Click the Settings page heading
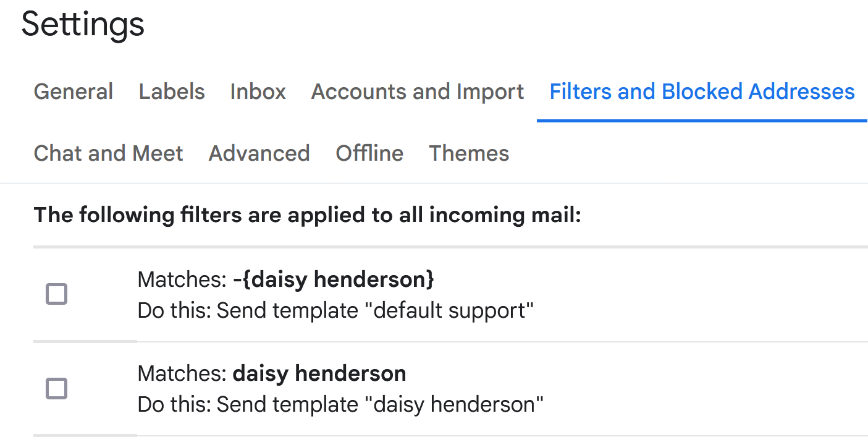 (x=82, y=23)
